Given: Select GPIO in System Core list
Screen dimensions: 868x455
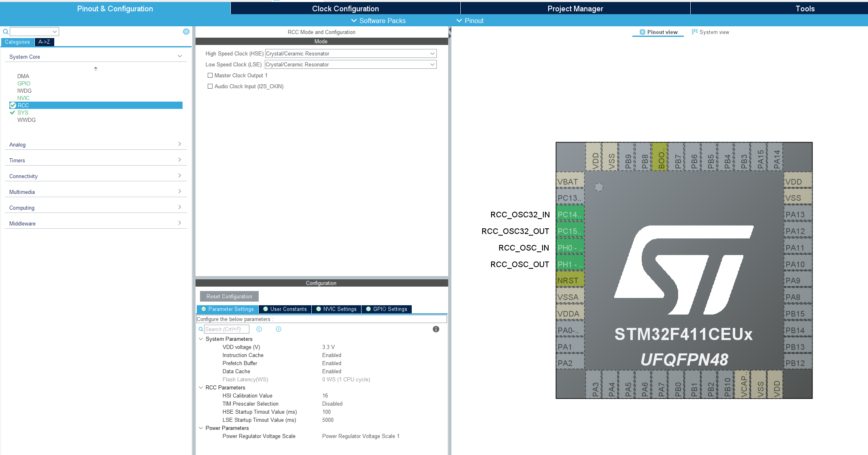Looking at the screenshot, I should click(x=24, y=83).
